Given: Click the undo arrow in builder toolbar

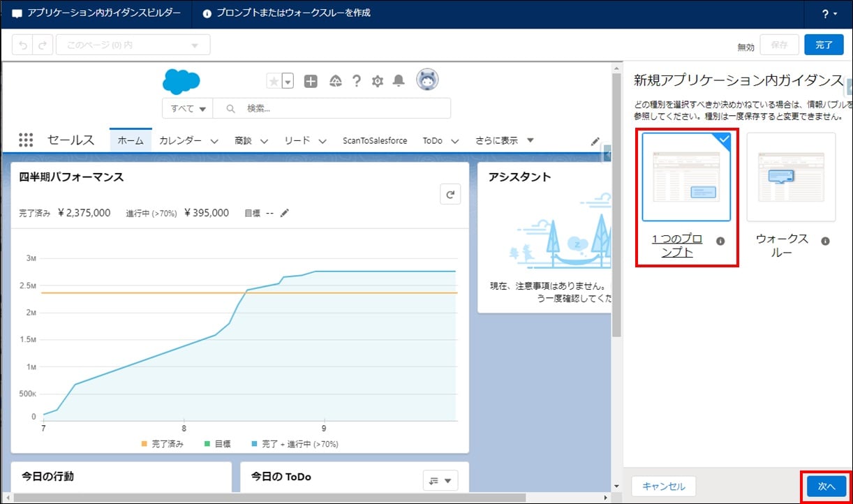Looking at the screenshot, I should pyautogui.click(x=22, y=45).
